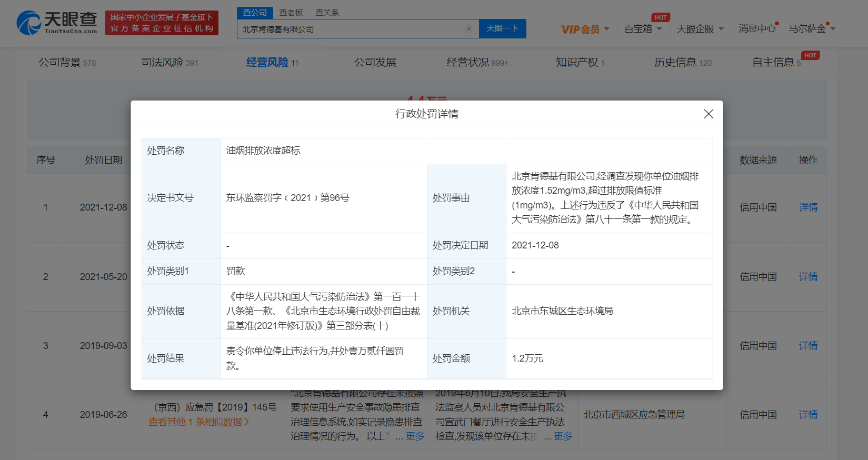
Task: Clear the search box with the x icon
Action: [x=469, y=29]
